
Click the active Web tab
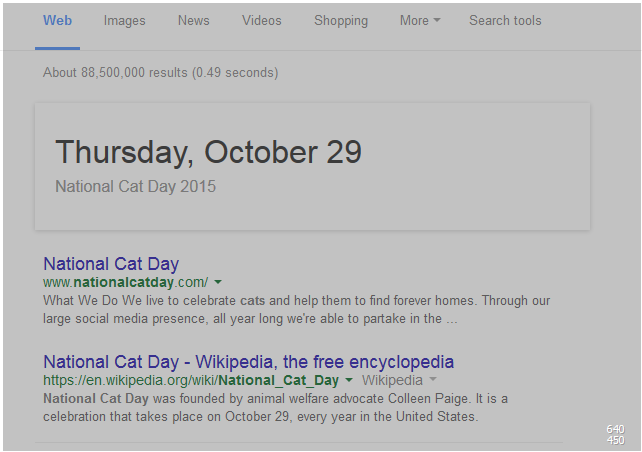point(57,20)
